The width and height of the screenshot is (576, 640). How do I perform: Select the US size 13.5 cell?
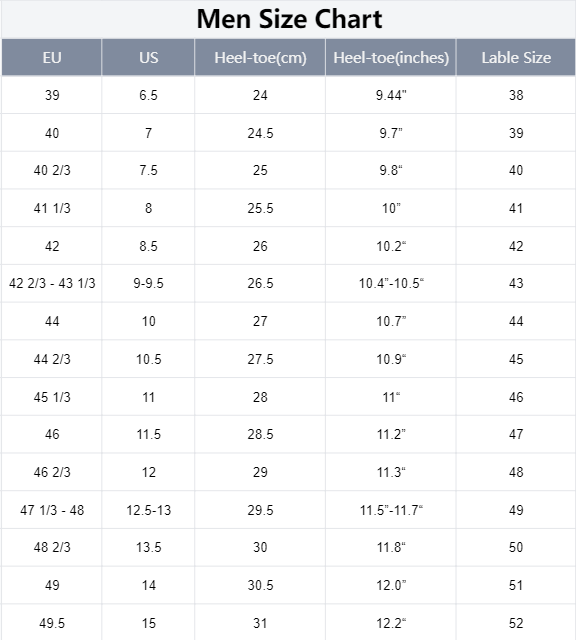(x=148, y=547)
